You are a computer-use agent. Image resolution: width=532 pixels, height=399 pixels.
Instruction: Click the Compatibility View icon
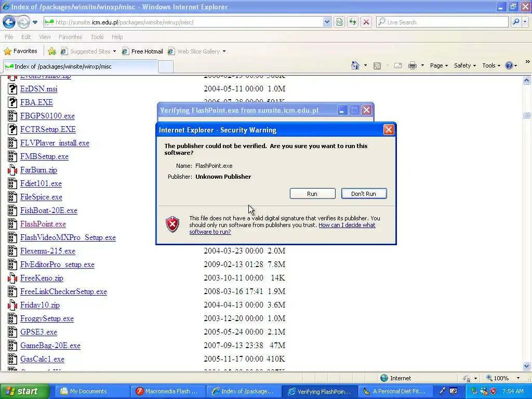339,22
